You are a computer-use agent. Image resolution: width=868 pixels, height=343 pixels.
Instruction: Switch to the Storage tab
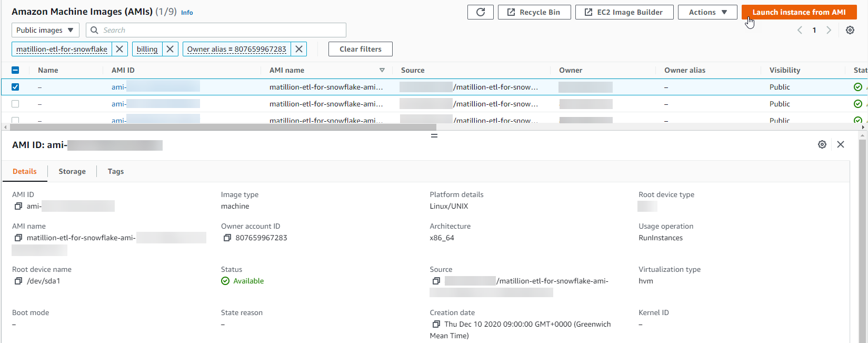72,171
